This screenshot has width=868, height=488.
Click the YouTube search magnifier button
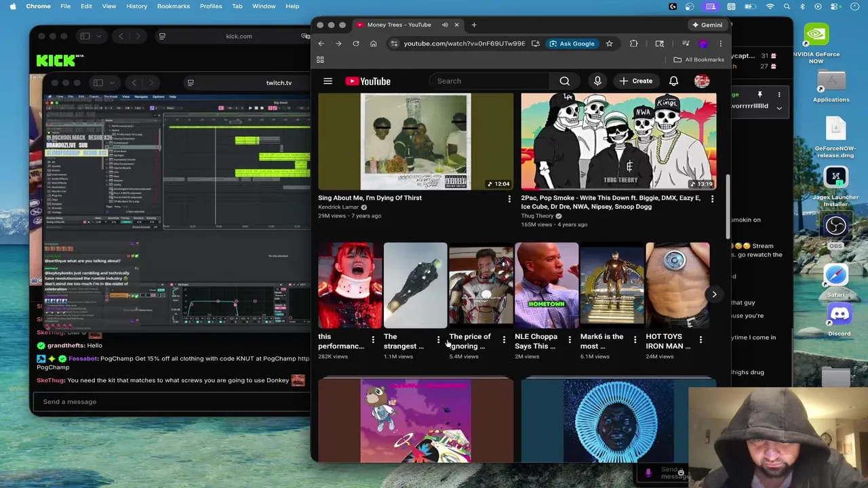tap(564, 81)
